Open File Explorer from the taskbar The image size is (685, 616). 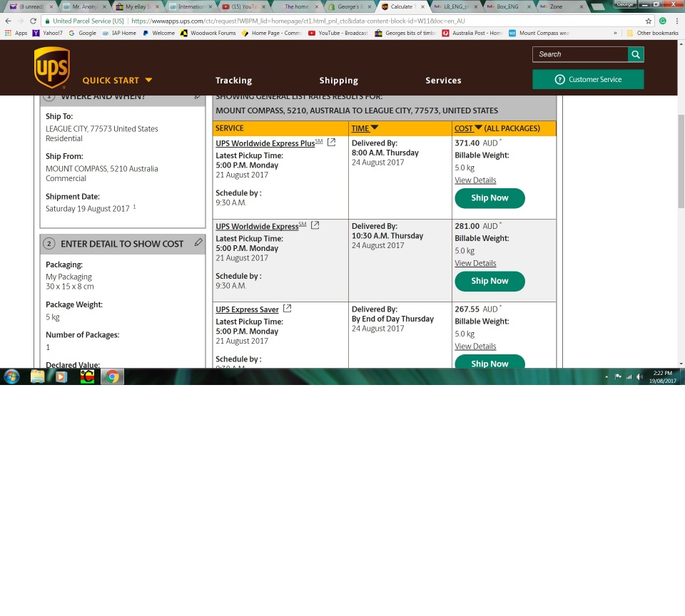[x=38, y=376]
